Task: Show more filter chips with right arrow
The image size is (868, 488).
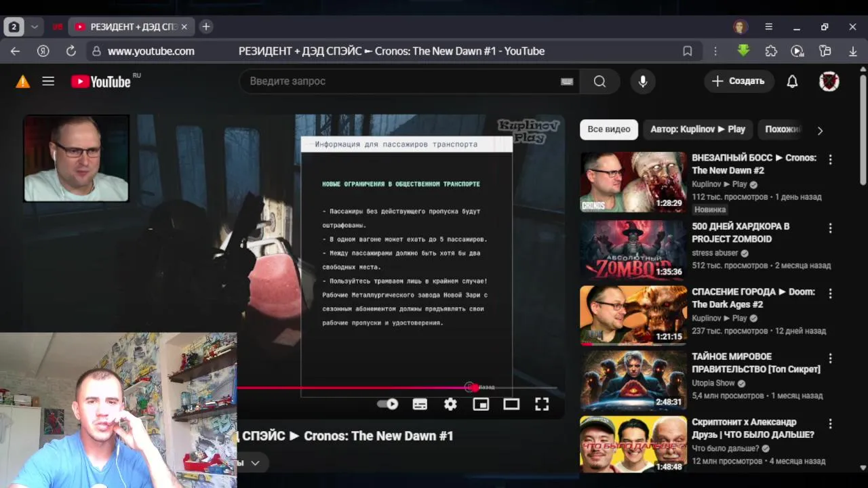Action: click(820, 130)
